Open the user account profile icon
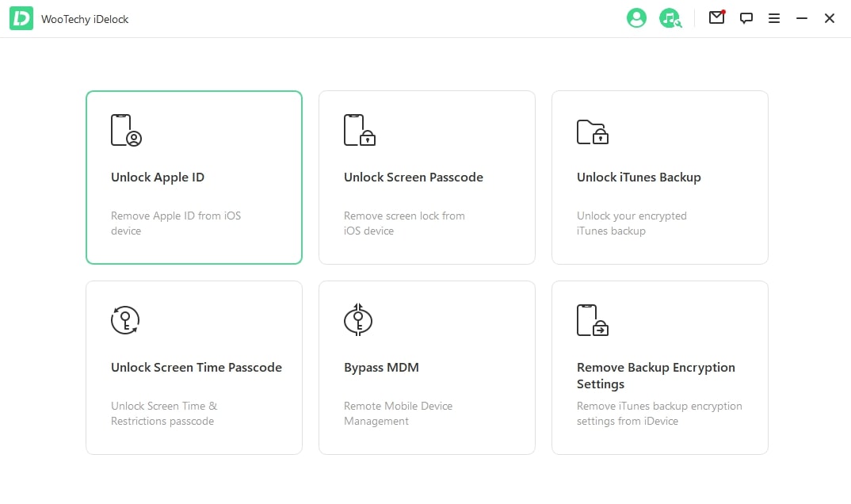Screen dimensions: 851x504 (636, 18)
